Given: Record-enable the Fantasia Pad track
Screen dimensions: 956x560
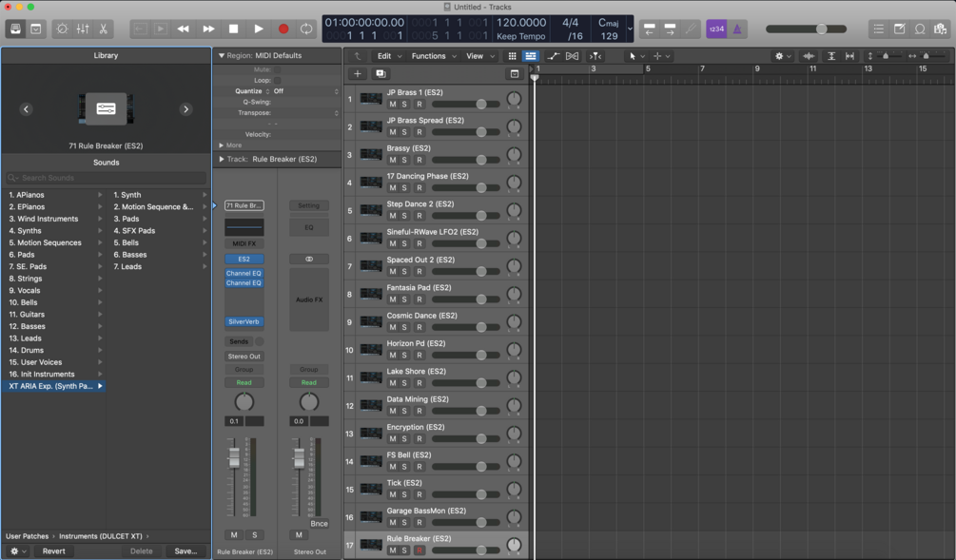Looking at the screenshot, I should coord(419,299).
